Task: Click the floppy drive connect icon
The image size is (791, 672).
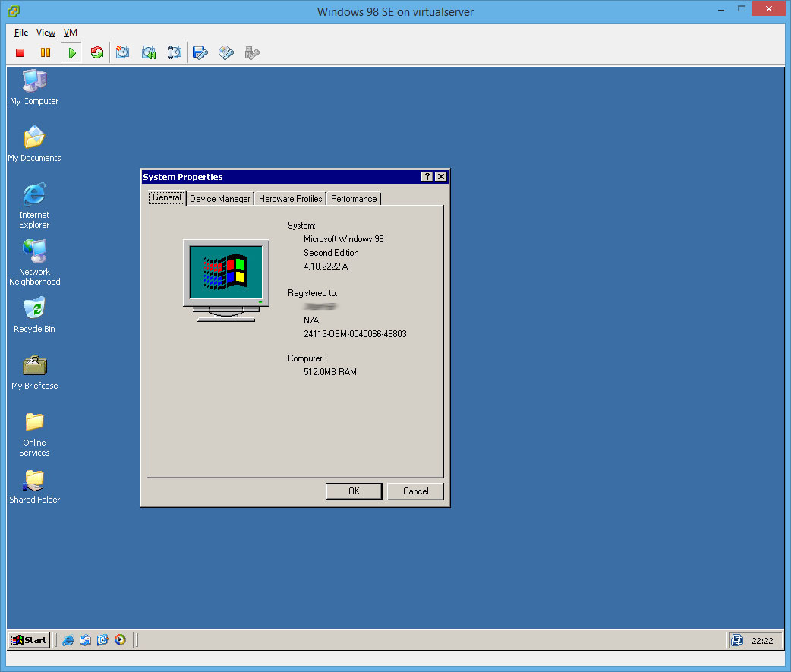Action: click(x=200, y=52)
